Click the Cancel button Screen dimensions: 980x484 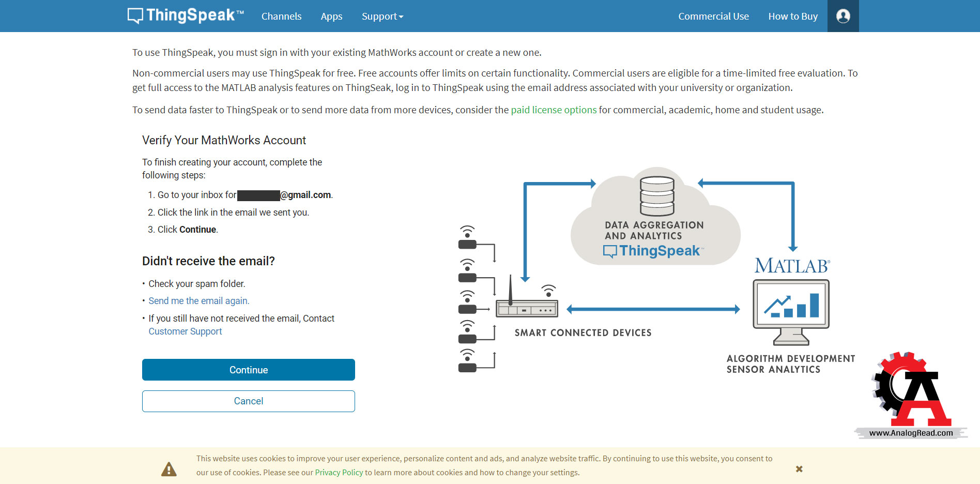click(249, 401)
